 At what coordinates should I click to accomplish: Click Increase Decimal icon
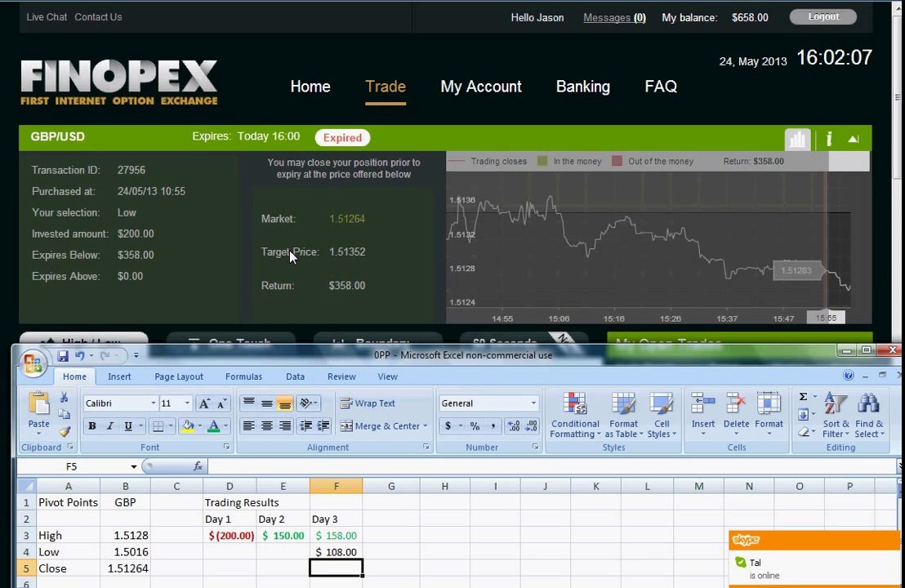click(x=513, y=425)
